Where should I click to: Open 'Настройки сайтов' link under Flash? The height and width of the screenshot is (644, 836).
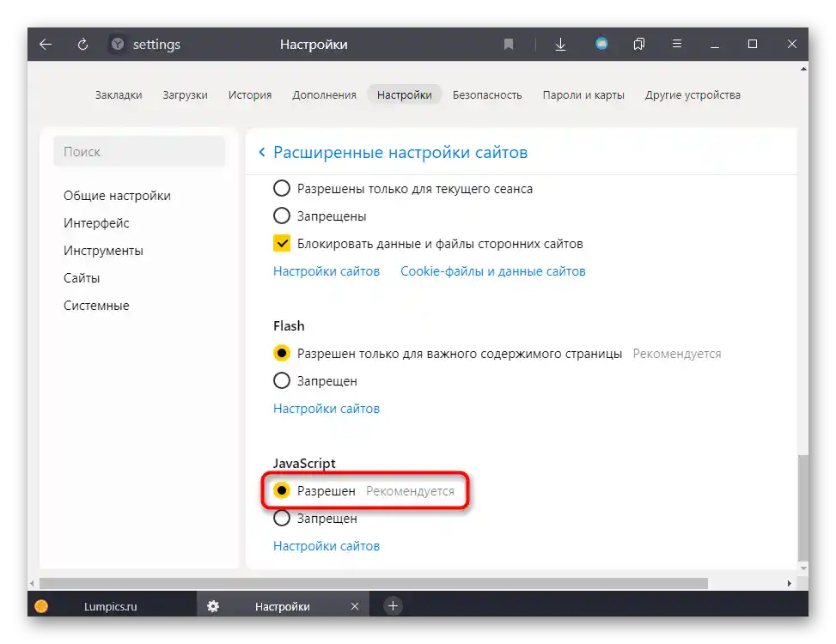point(326,409)
